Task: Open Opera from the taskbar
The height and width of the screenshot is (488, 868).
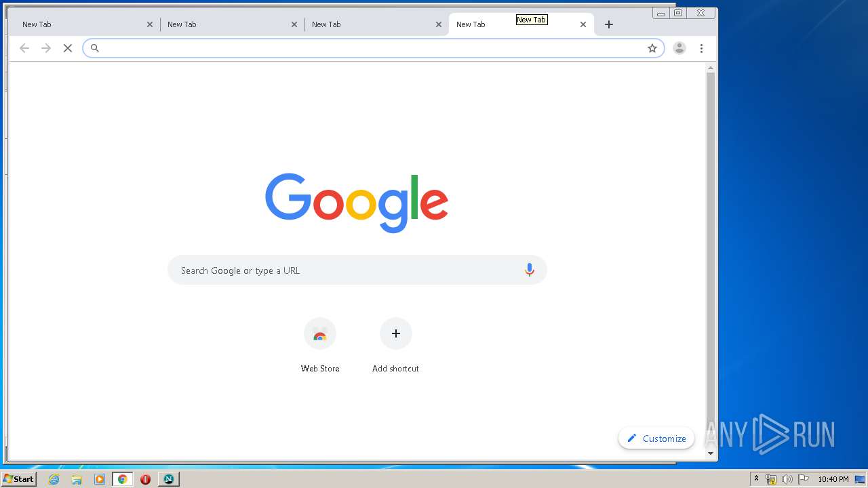Action: point(145,479)
